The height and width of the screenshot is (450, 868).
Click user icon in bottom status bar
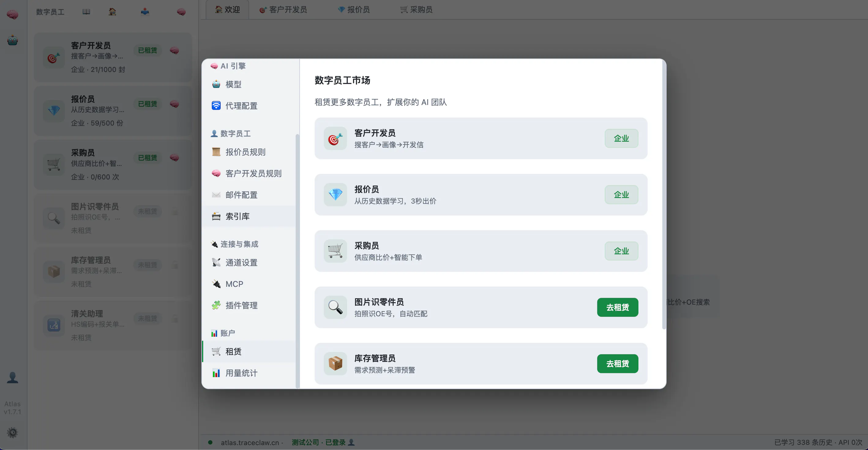(351, 442)
